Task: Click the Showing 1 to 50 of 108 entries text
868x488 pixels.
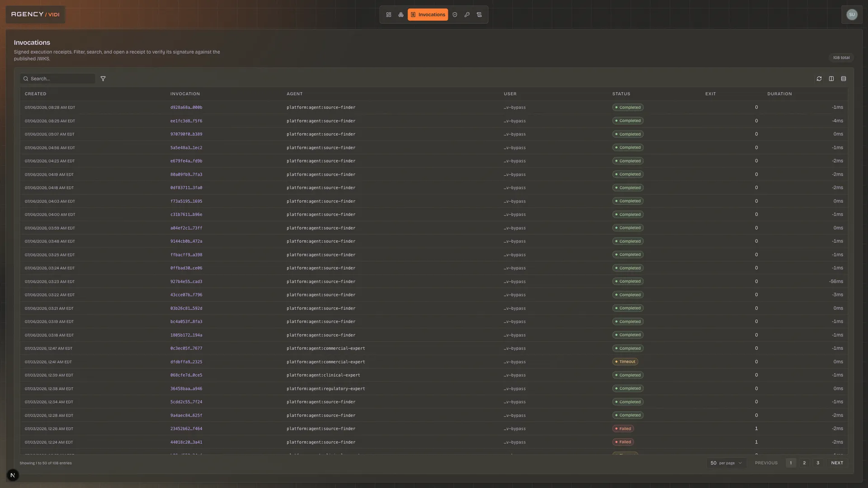Action: 46,463
